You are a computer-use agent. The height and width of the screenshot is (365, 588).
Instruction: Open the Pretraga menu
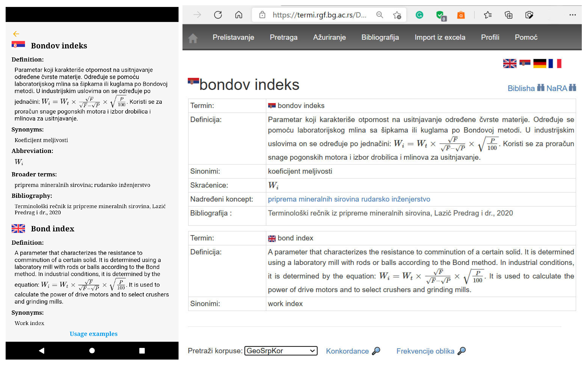coord(283,37)
